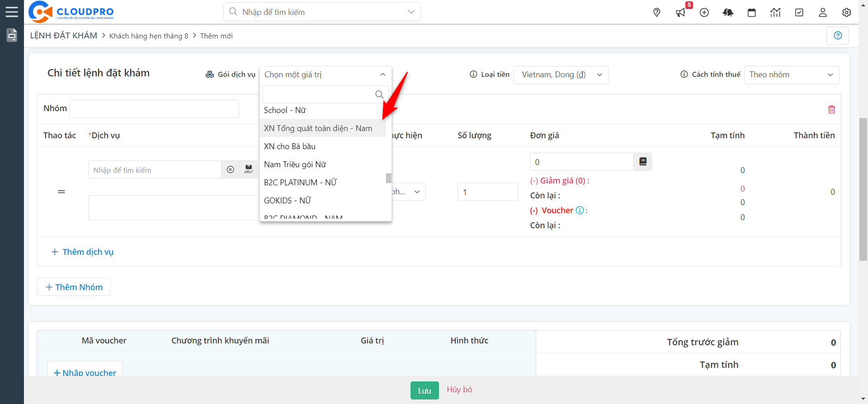Open the help question mark button
Viewport: 868px width, 404px height.
coord(838,35)
